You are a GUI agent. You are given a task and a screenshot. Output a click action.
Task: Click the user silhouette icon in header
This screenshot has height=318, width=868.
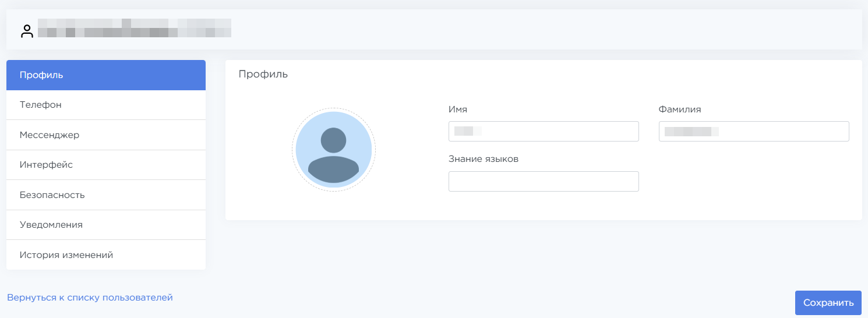pyautogui.click(x=27, y=31)
